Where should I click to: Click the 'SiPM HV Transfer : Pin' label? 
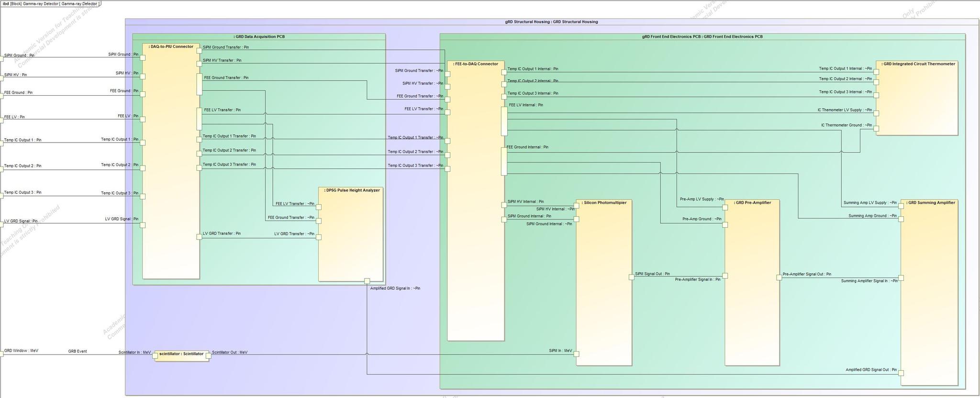click(x=222, y=61)
